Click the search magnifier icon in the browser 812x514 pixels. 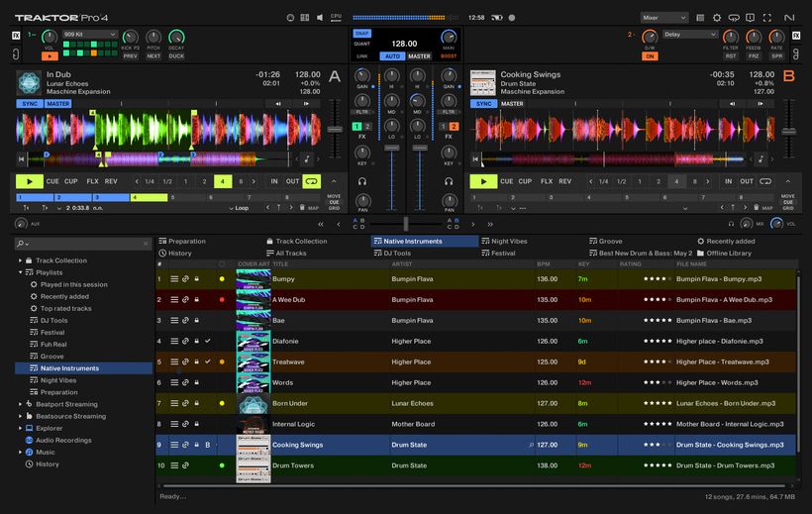point(20,244)
